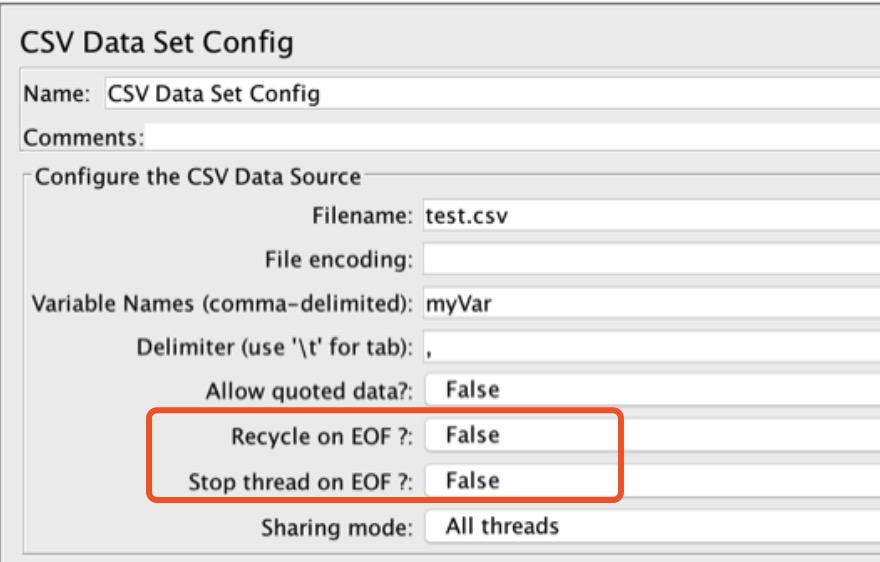Click the Allow quoted data? label
Screen dimensions: 880x562
point(309,391)
